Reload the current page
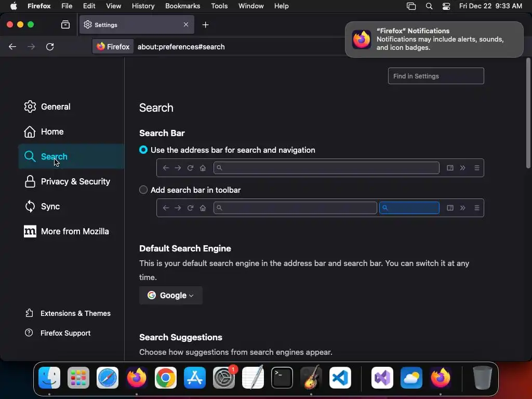 50,47
